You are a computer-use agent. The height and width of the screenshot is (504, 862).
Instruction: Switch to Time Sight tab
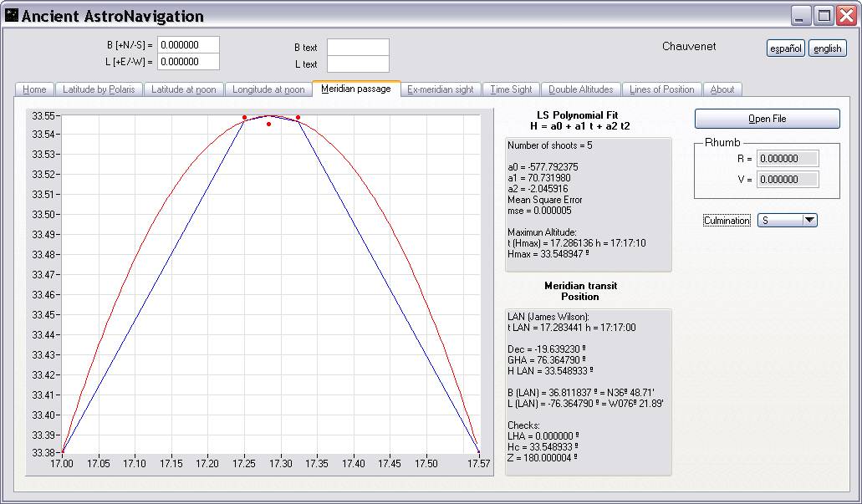511,89
